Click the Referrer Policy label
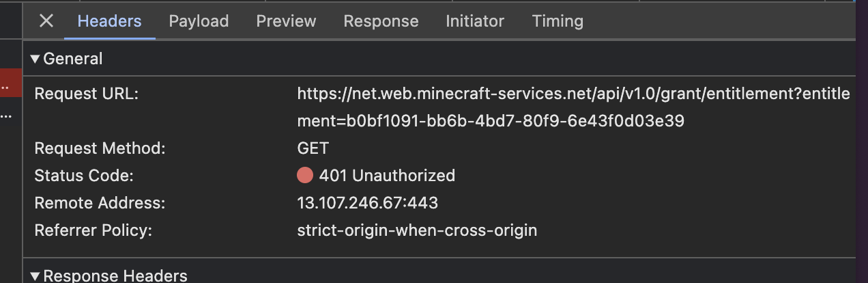 (93, 230)
